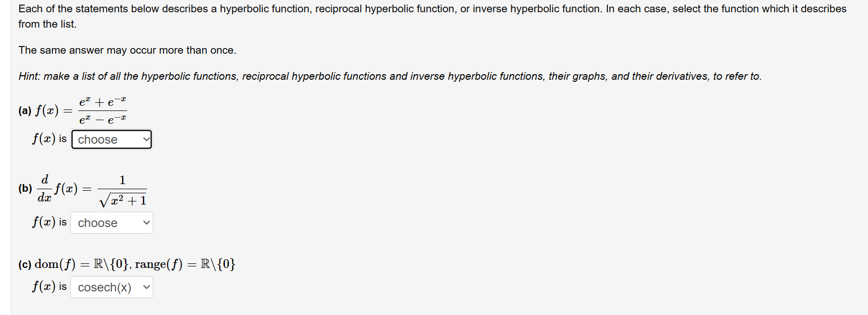Screen dimensions: 868x315
Task: Click the italic hint sentence
Action: [x=389, y=76]
